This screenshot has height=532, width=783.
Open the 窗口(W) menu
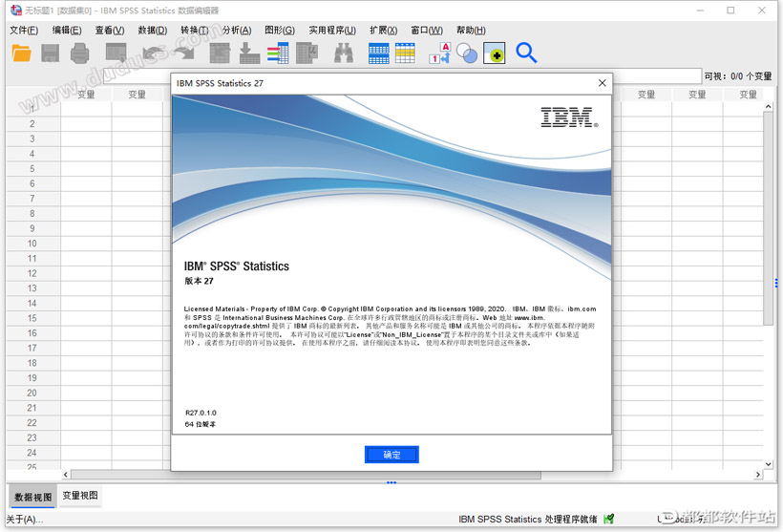tap(427, 31)
